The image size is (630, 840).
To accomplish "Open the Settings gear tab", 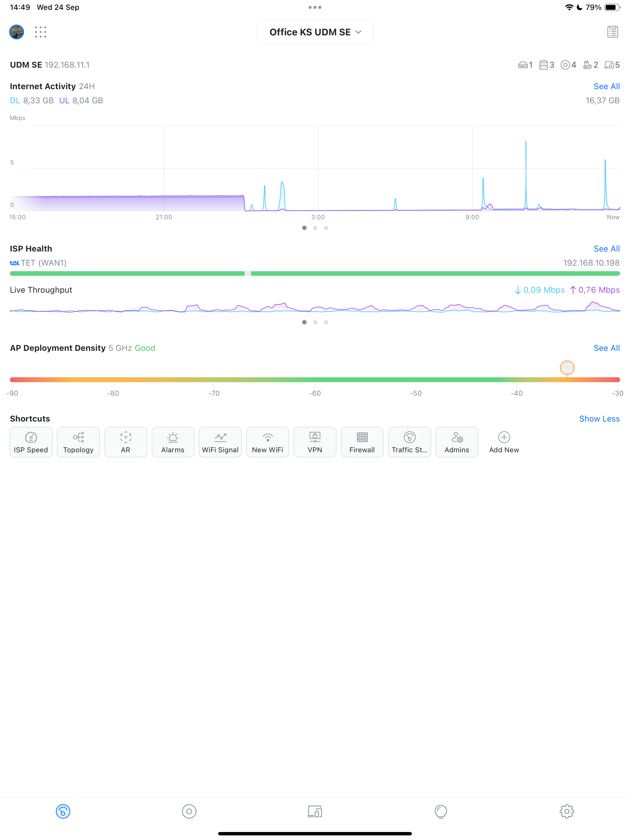I will pos(567,811).
